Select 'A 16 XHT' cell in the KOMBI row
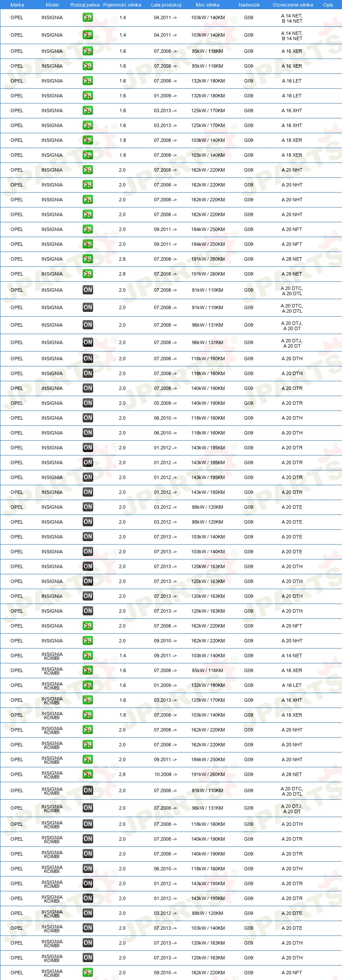 click(x=292, y=700)
